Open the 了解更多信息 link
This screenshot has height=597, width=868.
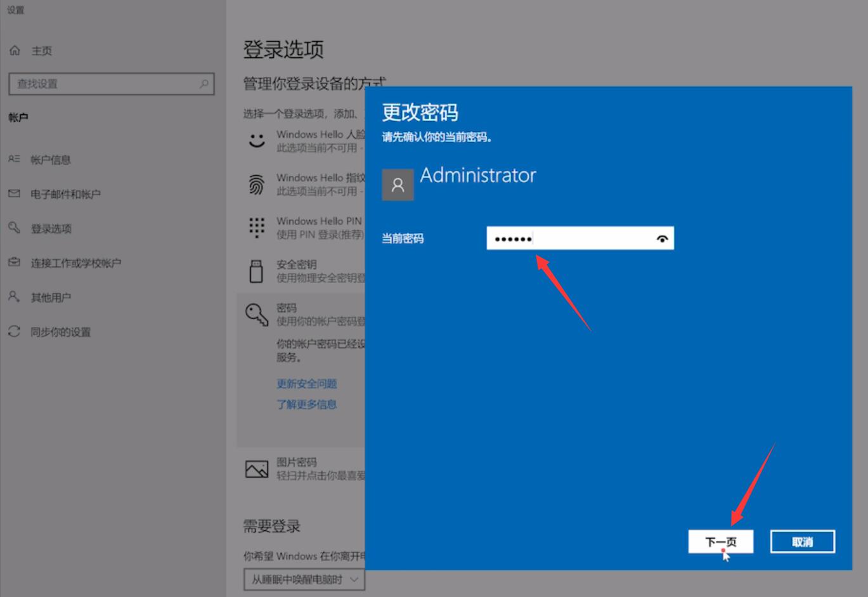[307, 405]
